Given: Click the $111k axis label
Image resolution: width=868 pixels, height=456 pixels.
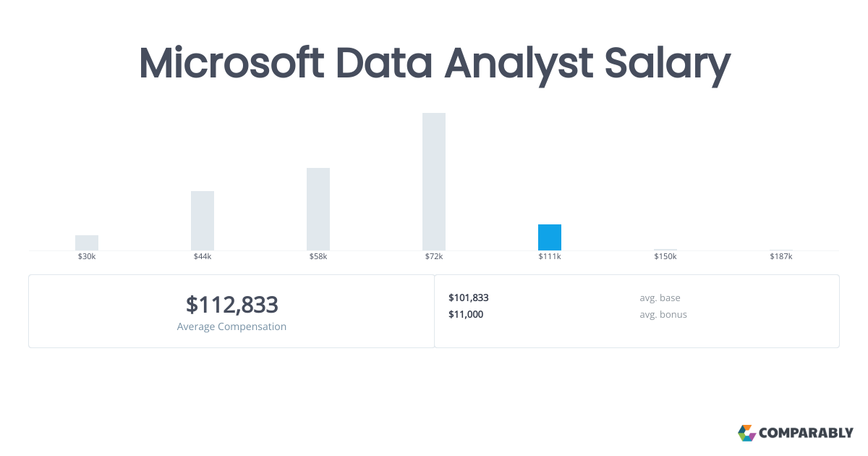Looking at the screenshot, I should [550, 257].
